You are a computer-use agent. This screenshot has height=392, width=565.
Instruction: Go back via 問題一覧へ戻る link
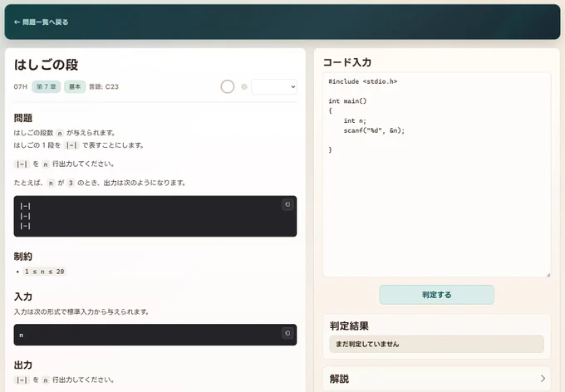(x=41, y=22)
